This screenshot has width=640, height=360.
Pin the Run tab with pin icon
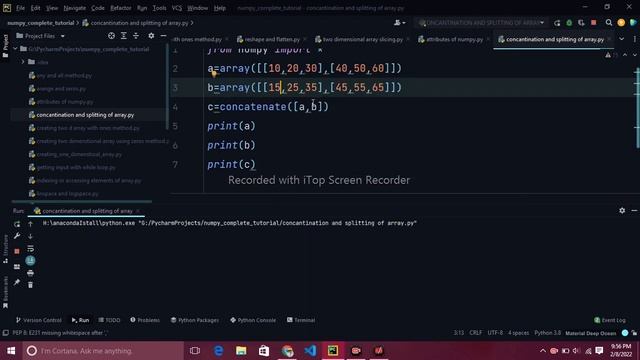tap(17, 282)
